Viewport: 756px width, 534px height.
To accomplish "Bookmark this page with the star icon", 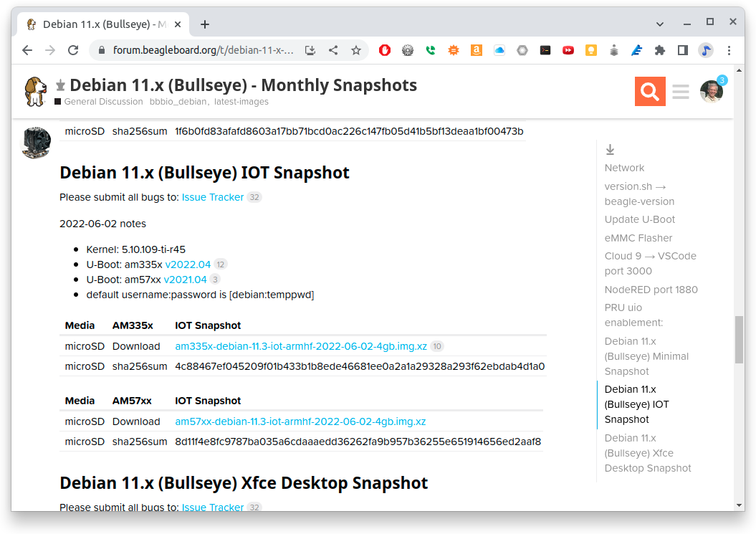I will (x=356, y=50).
